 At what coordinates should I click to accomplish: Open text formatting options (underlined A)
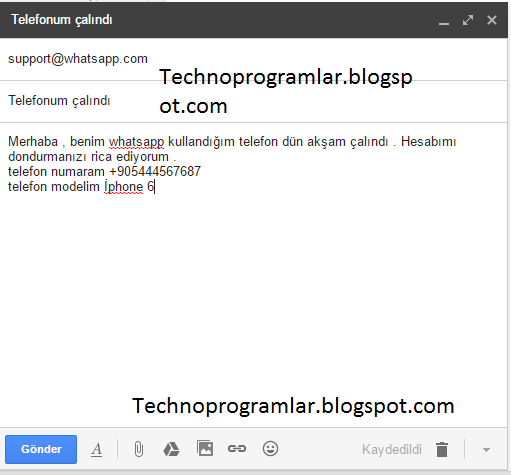pos(97,449)
